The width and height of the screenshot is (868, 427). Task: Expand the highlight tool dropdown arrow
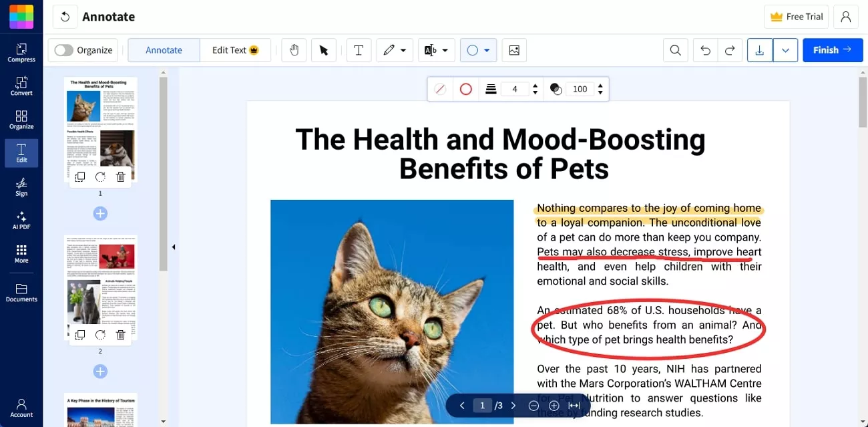coord(445,50)
